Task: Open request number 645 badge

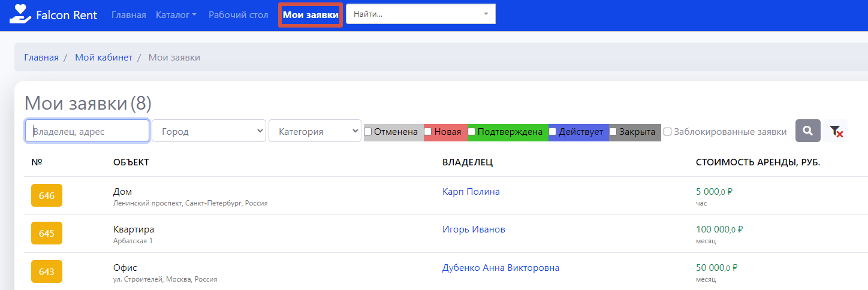Action: 47,233
